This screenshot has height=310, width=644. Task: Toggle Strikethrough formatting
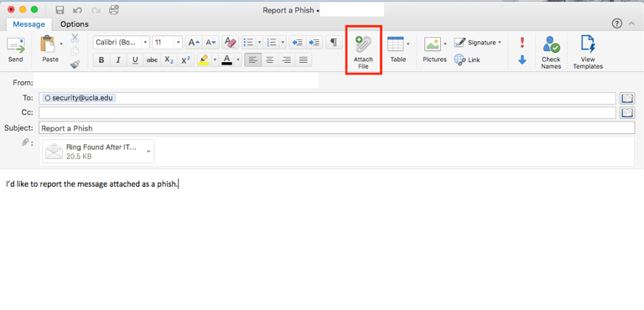pos(152,60)
